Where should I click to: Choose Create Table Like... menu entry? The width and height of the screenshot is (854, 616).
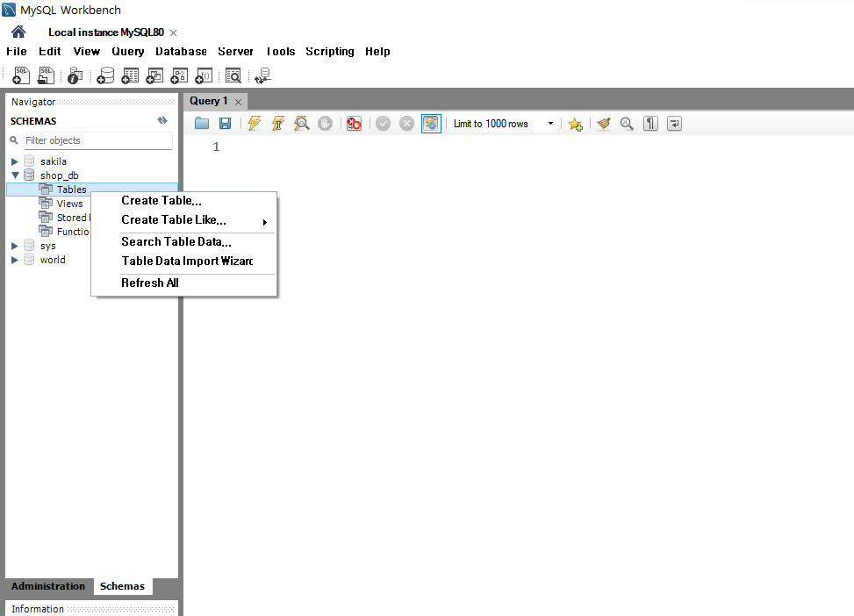pos(184,220)
